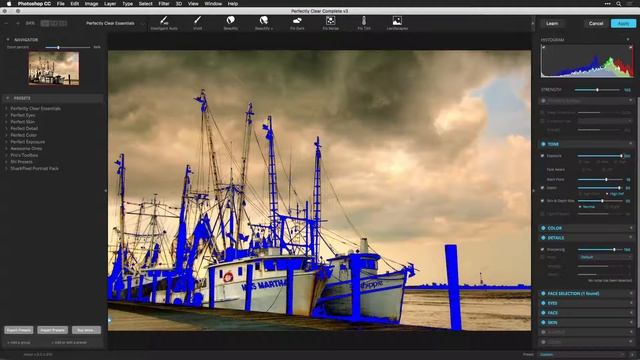Click the Export Presets button
The image size is (640, 360).
click(19, 330)
